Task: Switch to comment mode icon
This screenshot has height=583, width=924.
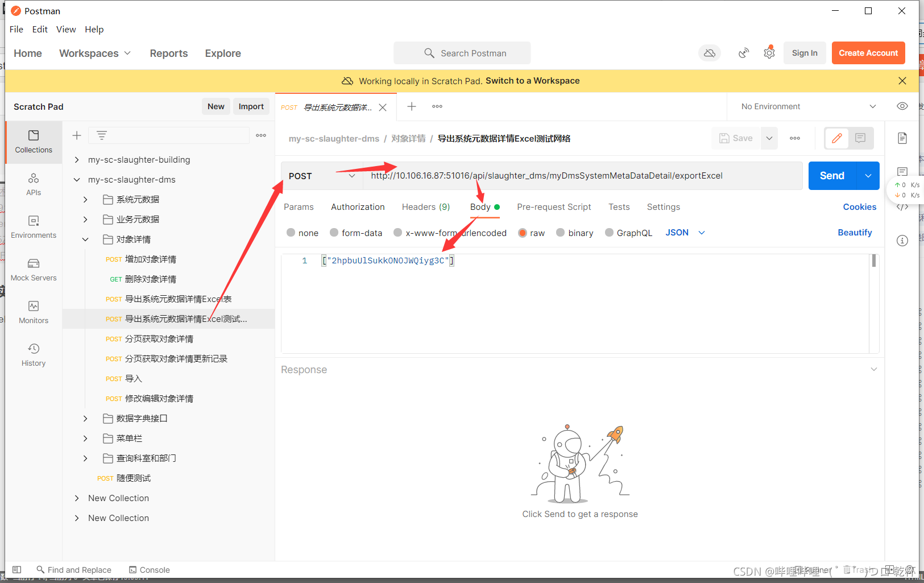Action: tap(860, 138)
